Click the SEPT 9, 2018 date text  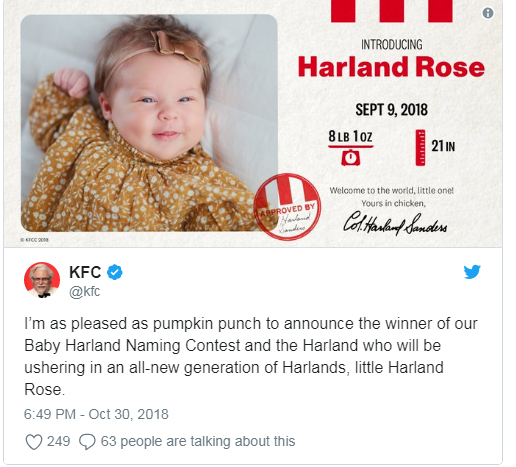(x=391, y=110)
